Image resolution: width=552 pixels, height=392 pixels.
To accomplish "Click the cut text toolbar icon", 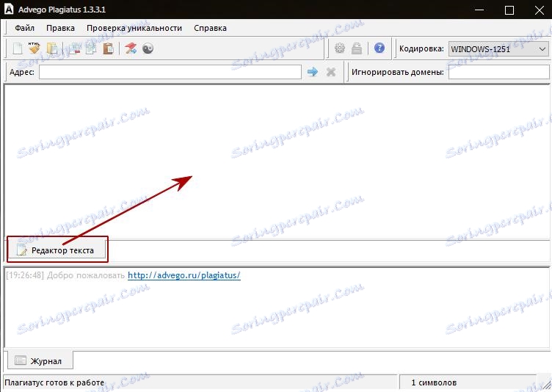I will click(74, 48).
